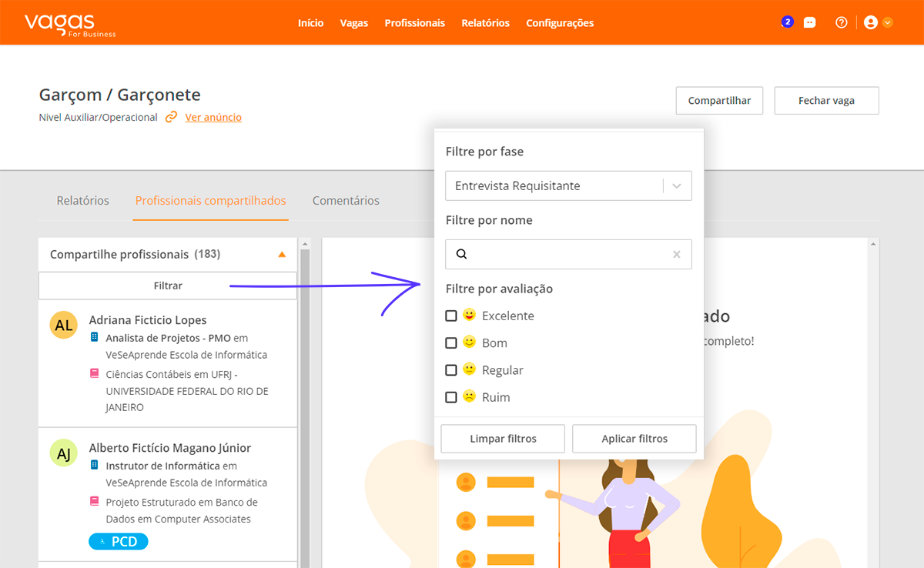This screenshot has height=568, width=924.
Task: Click the right panel scrollbar up arrow
Action: [x=874, y=246]
